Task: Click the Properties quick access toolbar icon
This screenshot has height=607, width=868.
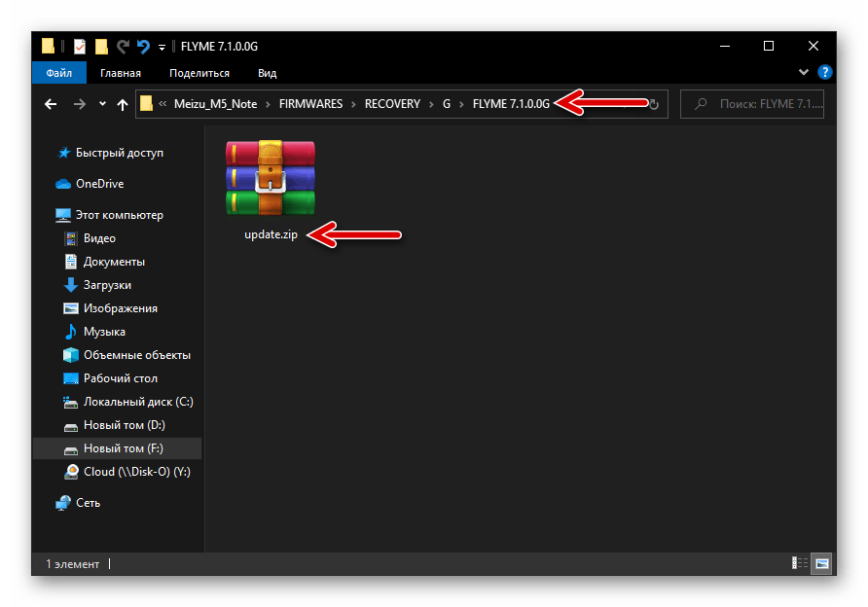Action: click(80, 47)
